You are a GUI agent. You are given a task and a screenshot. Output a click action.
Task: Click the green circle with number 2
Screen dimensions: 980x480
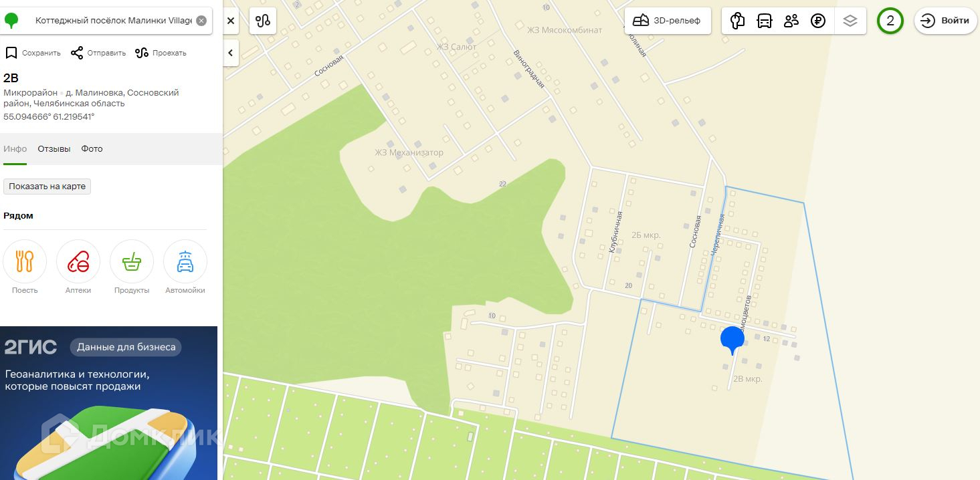pos(890,21)
